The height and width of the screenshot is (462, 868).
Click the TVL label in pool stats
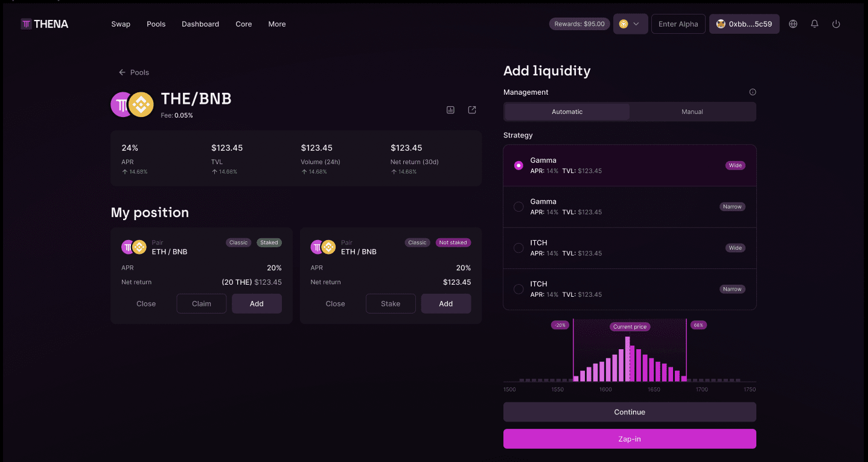[217, 162]
